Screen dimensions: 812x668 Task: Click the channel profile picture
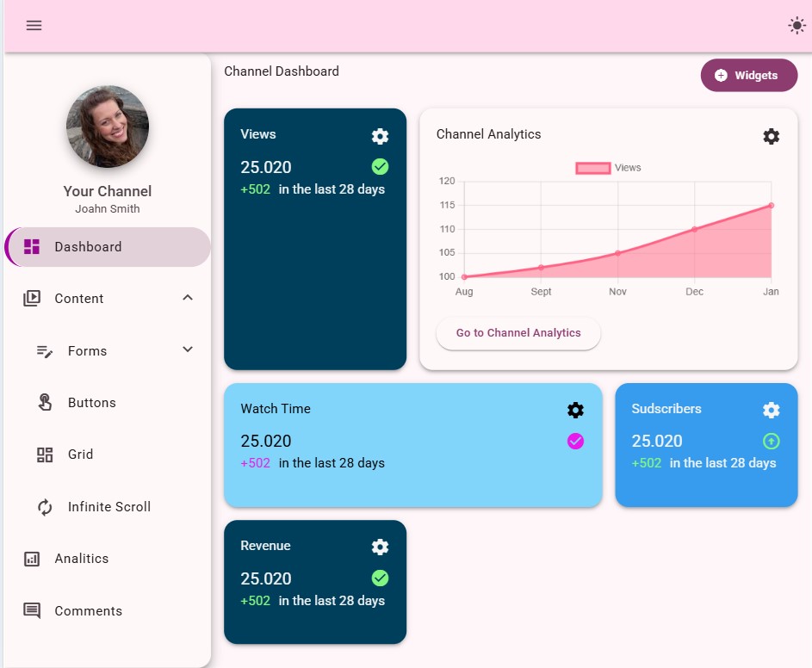[x=108, y=127]
